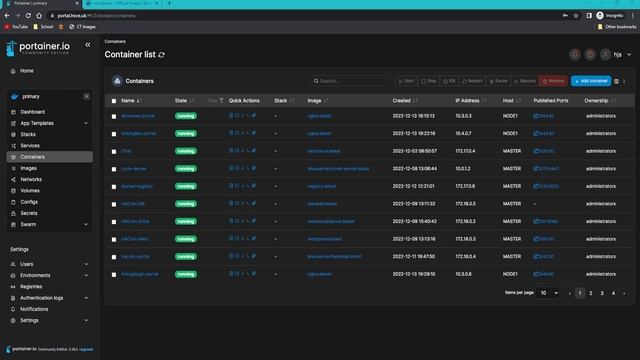Expand the Environments submenu chevron
The height and width of the screenshot is (360, 640).
[86, 276]
